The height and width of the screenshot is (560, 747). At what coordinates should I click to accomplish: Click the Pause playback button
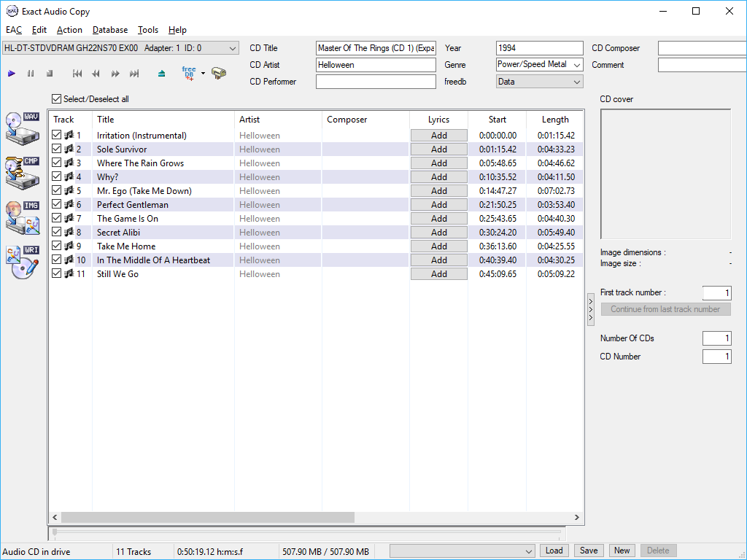(x=31, y=74)
